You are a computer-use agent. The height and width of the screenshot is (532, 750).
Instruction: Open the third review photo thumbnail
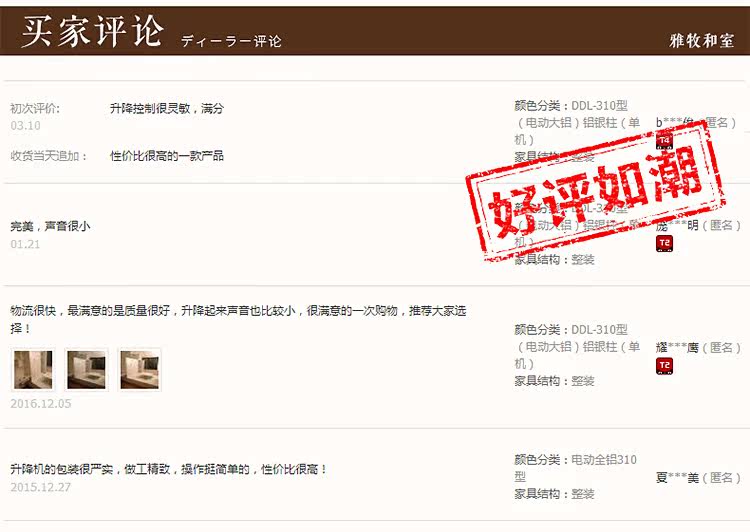[x=139, y=369]
